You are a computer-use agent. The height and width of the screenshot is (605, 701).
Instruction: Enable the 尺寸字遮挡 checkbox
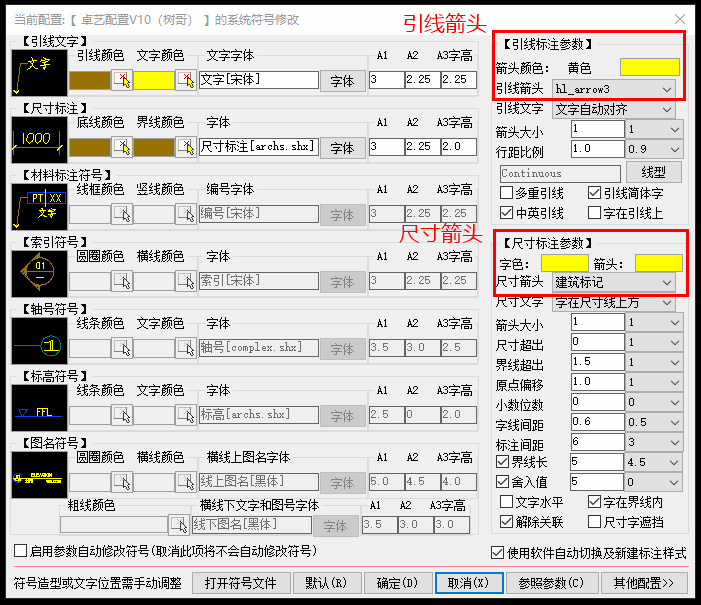[x=595, y=522]
